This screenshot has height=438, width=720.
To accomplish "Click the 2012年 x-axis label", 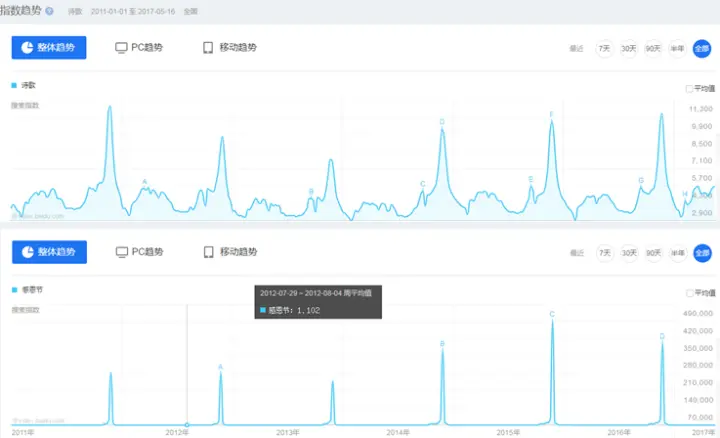I will pos(177,432).
